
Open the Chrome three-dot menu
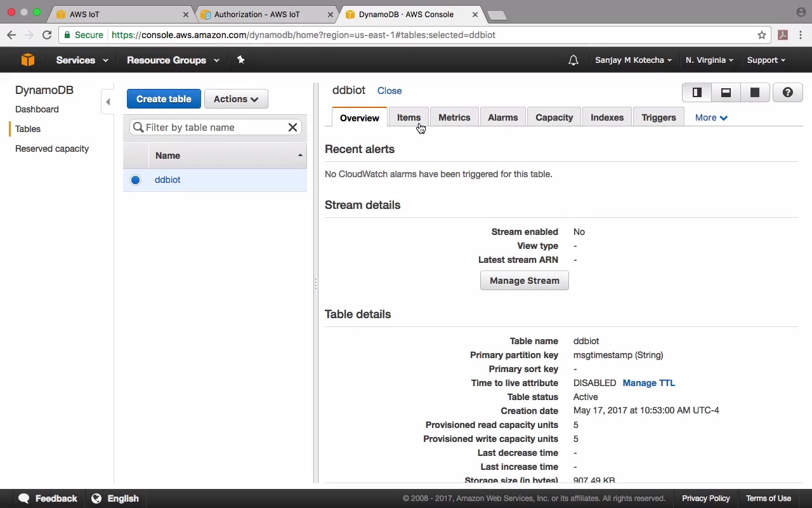point(801,35)
